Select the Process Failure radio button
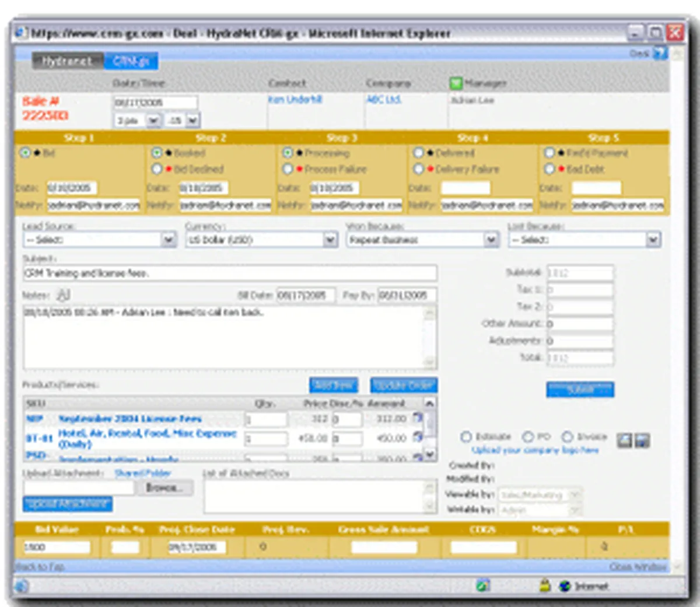The image size is (700, 607). (x=288, y=169)
